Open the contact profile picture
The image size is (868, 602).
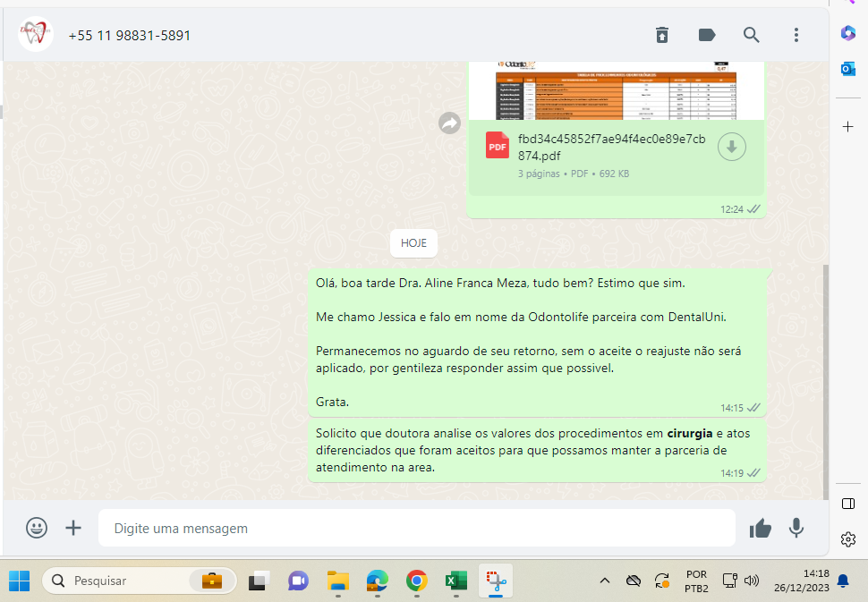point(36,34)
